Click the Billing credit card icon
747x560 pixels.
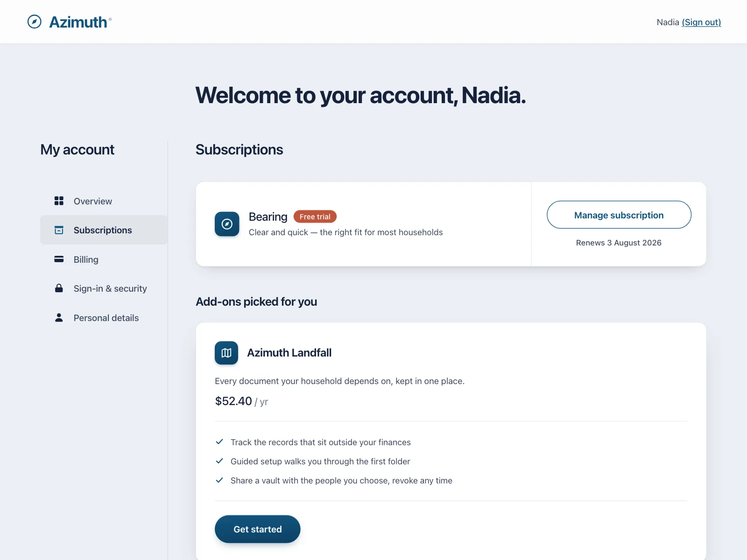click(x=59, y=259)
